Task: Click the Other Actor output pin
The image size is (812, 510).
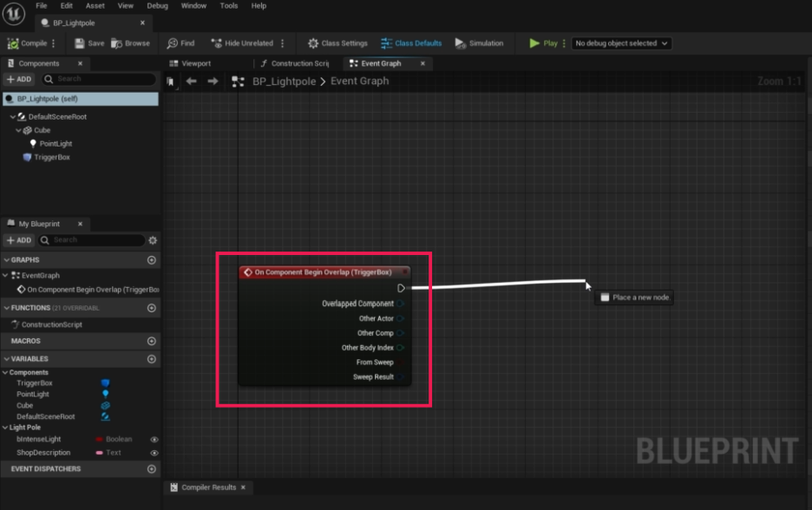Action: (x=400, y=318)
